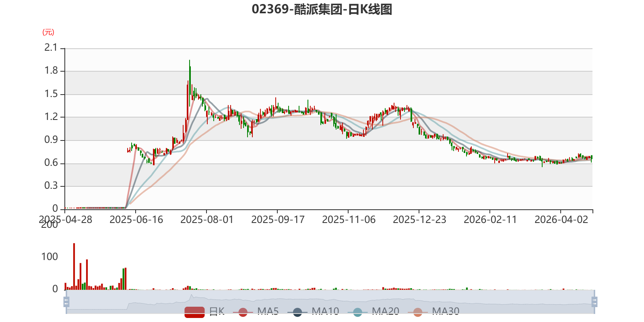Toggle the MA30 line in the legend
Image resolution: width=644 pixels, height=322 pixels.
point(433,312)
